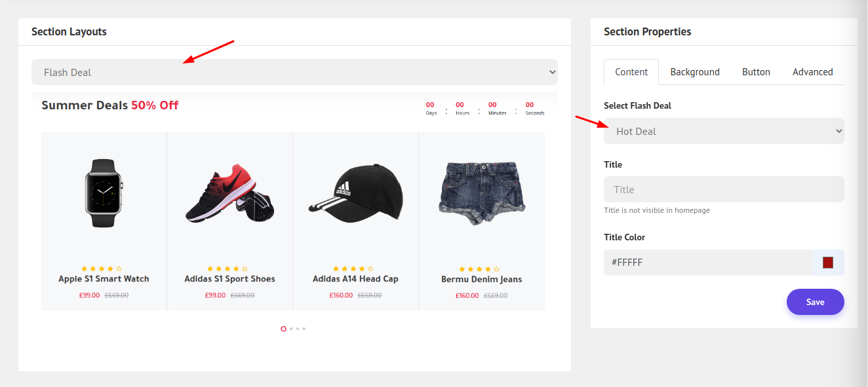Click the Apple S1 Smart Watch image
The height and width of the screenshot is (387, 868).
(104, 193)
